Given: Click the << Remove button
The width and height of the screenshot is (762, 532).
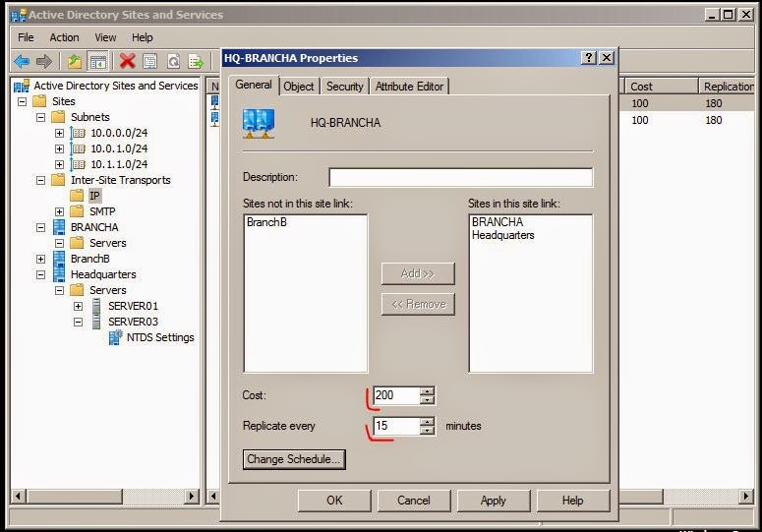Looking at the screenshot, I should [418, 304].
